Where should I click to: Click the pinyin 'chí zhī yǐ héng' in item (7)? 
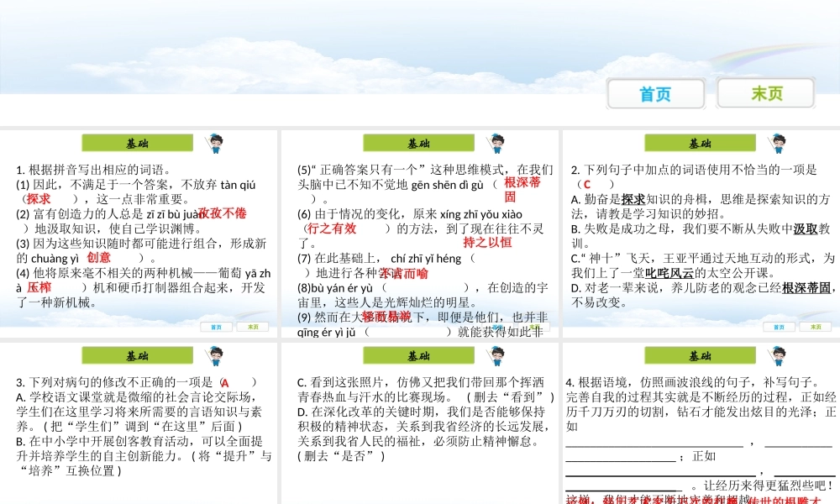[x=426, y=258]
